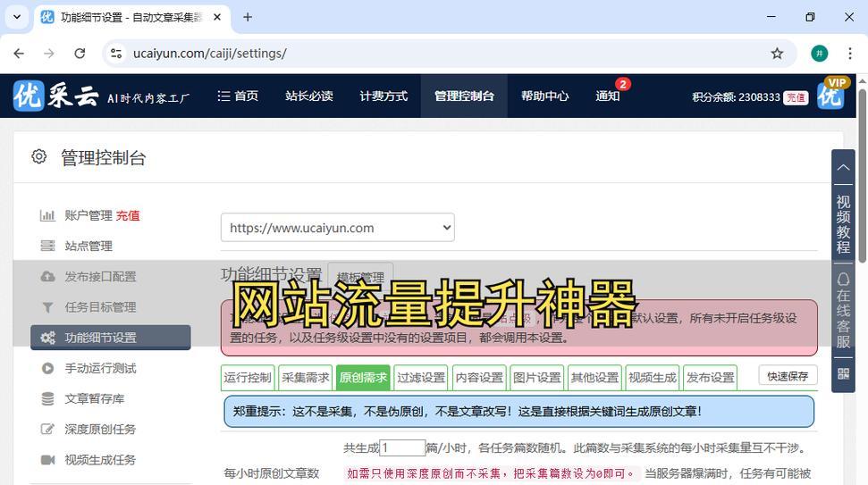
Task: View site information icon in address bar
Action: [116, 53]
